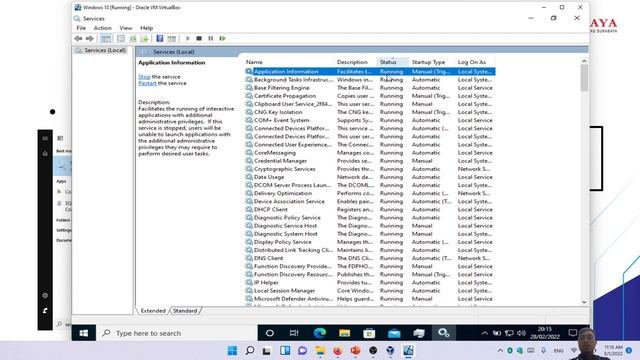Select the DNS Client service
The width and height of the screenshot is (640, 360).
[370, 258]
